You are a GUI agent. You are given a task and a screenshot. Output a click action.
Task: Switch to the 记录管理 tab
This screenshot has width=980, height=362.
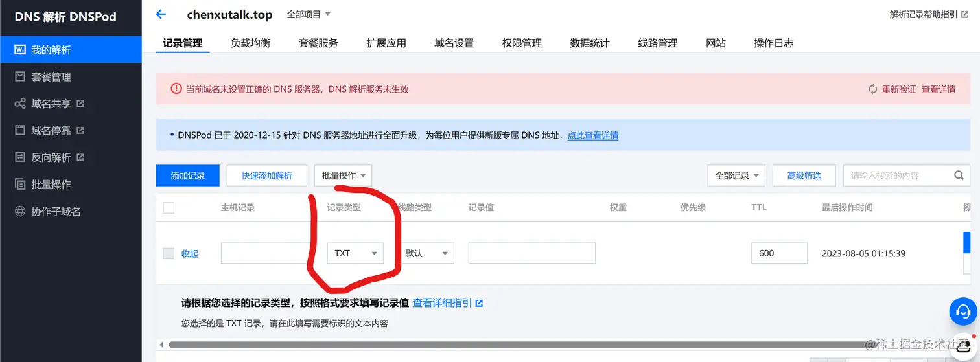click(x=183, y=43)
